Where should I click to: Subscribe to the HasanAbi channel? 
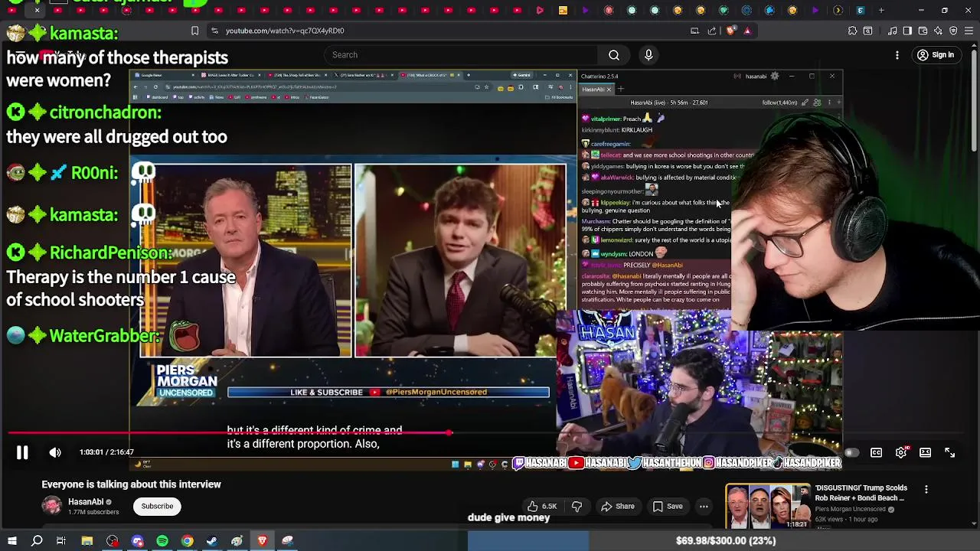[157, 506]
